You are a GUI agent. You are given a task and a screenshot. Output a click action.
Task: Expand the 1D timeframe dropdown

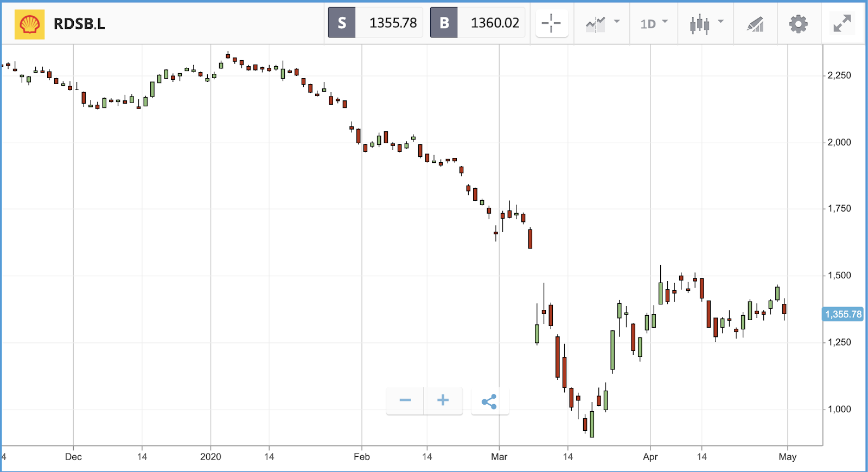click(x=654, y=23)
